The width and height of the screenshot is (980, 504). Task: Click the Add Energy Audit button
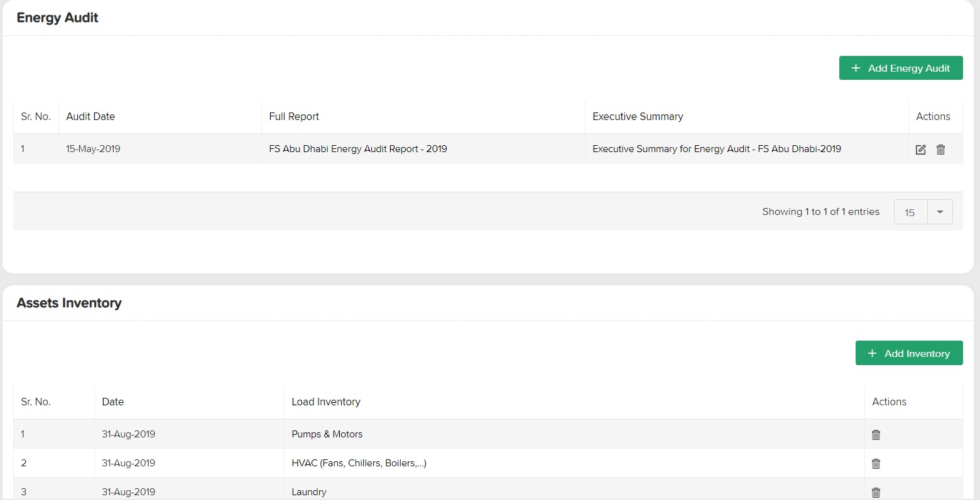[901, 68]
